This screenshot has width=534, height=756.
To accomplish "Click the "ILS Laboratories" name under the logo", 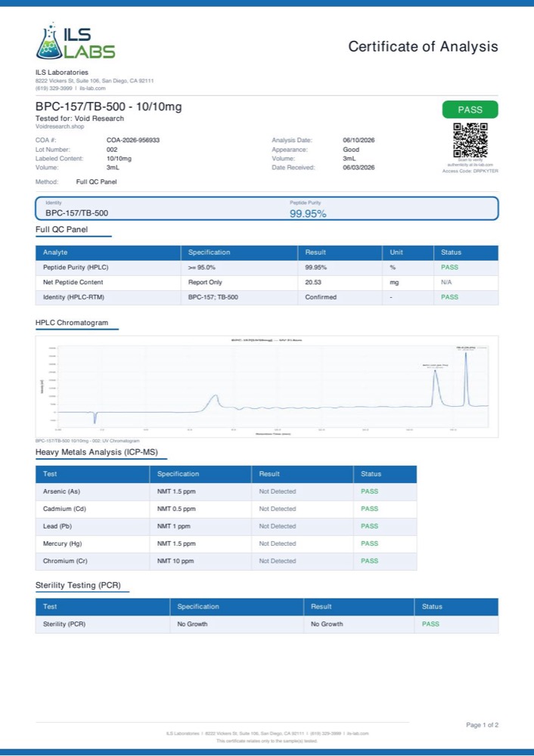I will [62, 73].
